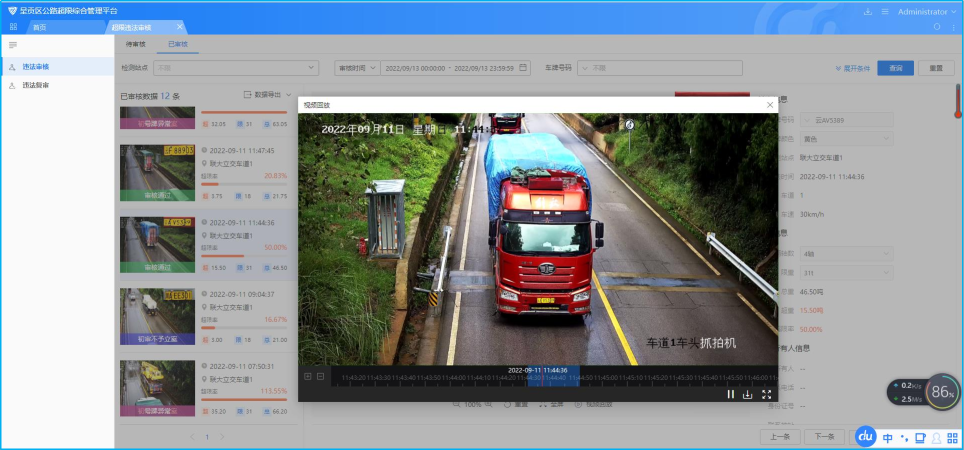This screenshot has width=964, height=450.
Task: Collapse the left sidebar menu icon
Action: click(13, 45)
